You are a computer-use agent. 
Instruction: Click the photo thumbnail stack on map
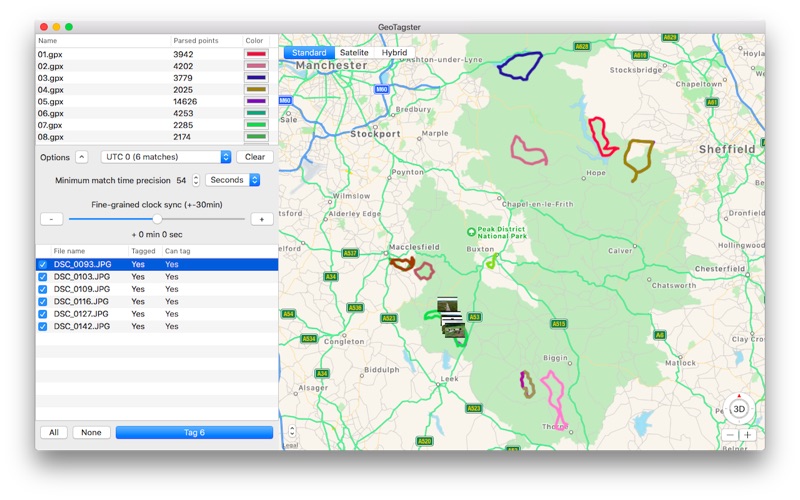451,318
